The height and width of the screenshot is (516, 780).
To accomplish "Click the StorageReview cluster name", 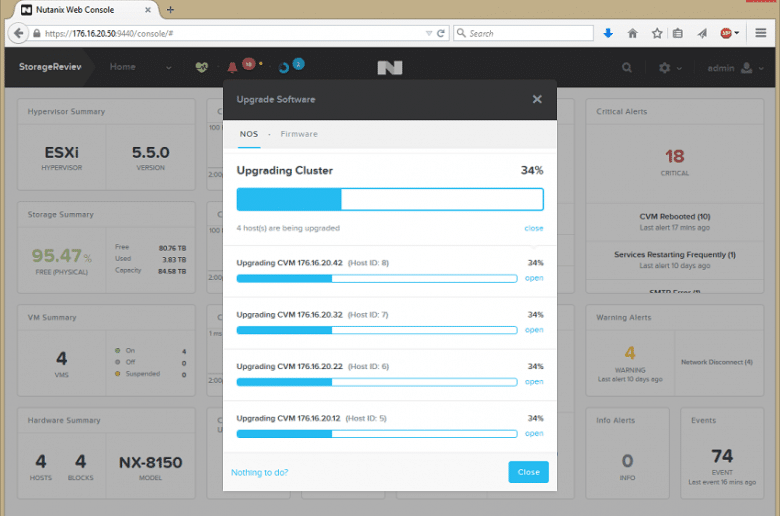I will point(50,67).
